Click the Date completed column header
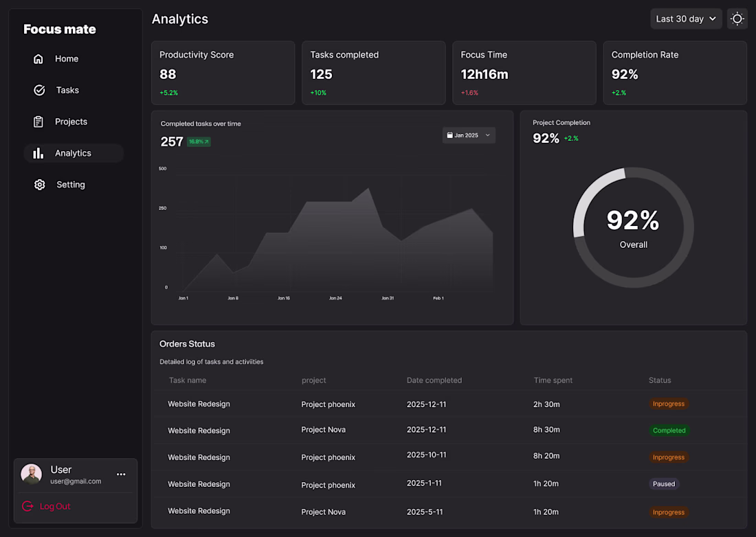Screen dimensions: 756x537 point(434,380)
